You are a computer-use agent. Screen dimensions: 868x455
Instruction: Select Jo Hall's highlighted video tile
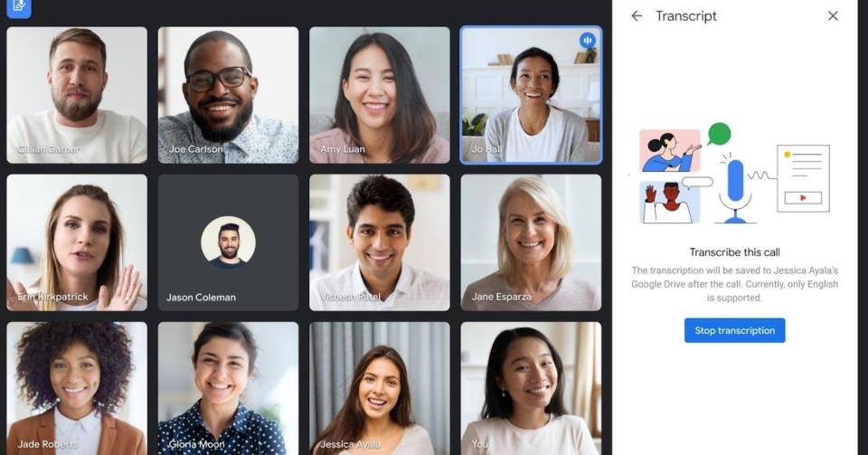click(531, 95)
